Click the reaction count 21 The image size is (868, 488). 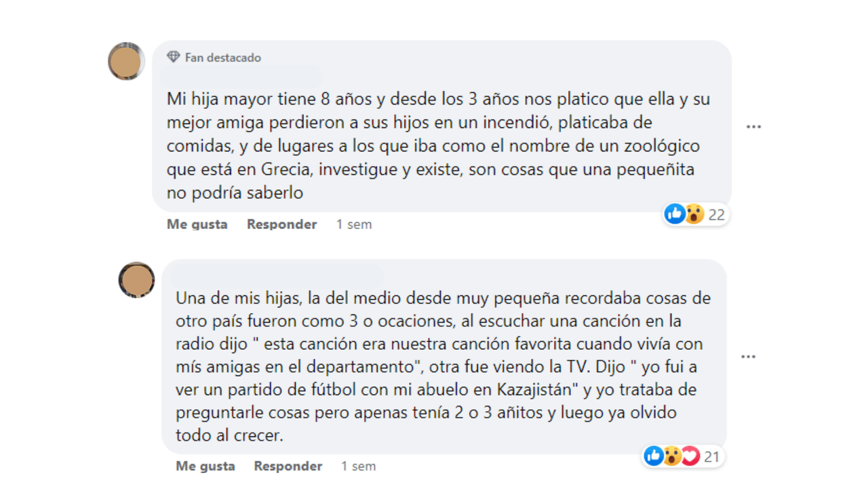[x=711, y=456]
